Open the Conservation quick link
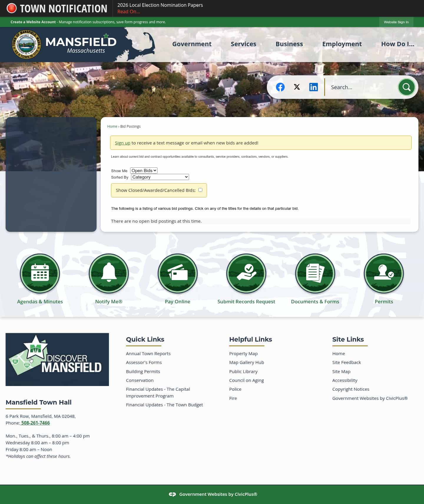This screenshot has width=424, height=504. coord(140,380)
